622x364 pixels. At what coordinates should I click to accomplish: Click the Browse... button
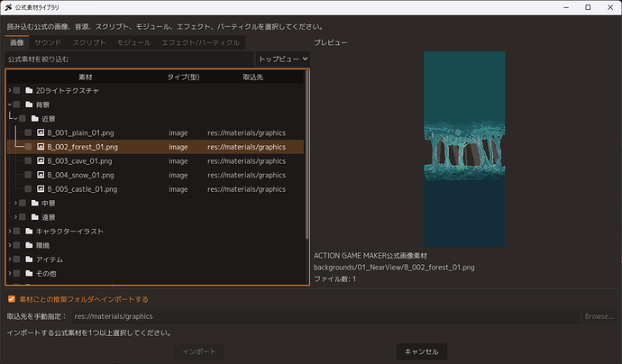[x=599, y=316]
